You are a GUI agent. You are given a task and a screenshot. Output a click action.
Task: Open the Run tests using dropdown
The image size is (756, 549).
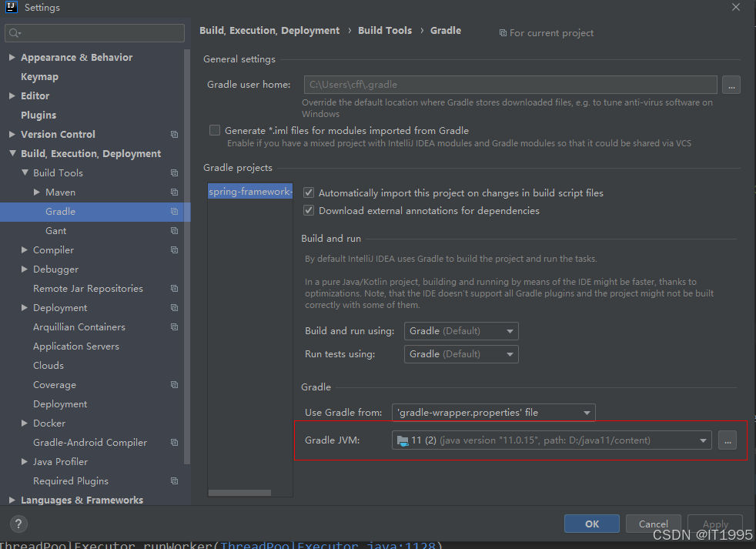(461, 355)
